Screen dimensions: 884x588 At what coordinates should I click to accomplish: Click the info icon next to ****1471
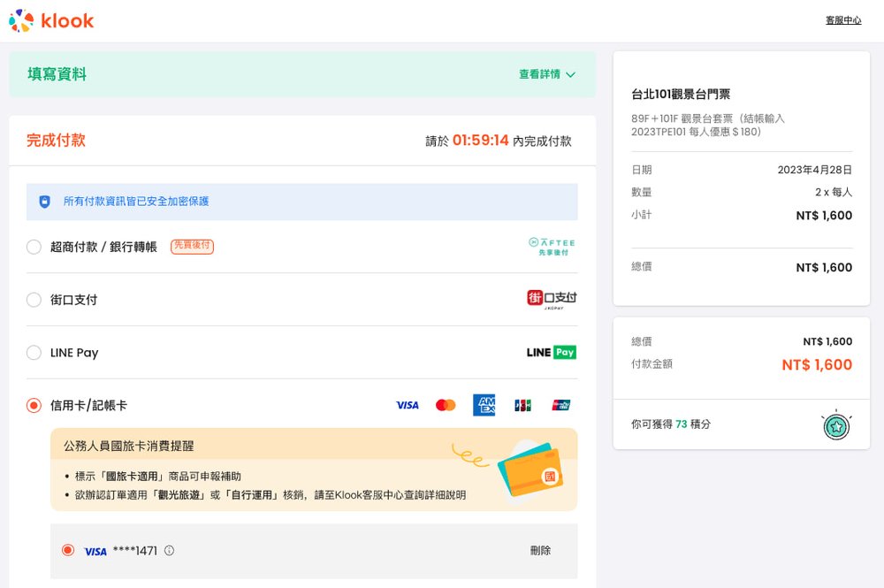[168, 550]
